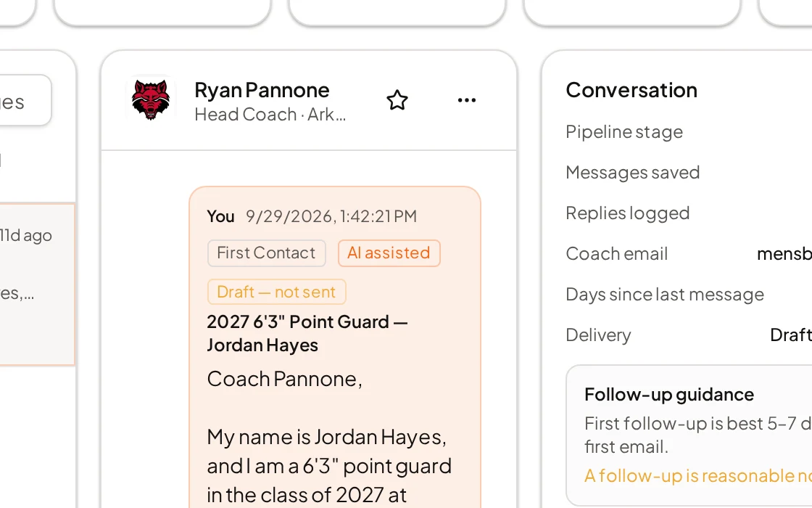Viewport: 812px width, 508px height.
Task: Click the Messages saved row label
Action: tap(632, 172)
